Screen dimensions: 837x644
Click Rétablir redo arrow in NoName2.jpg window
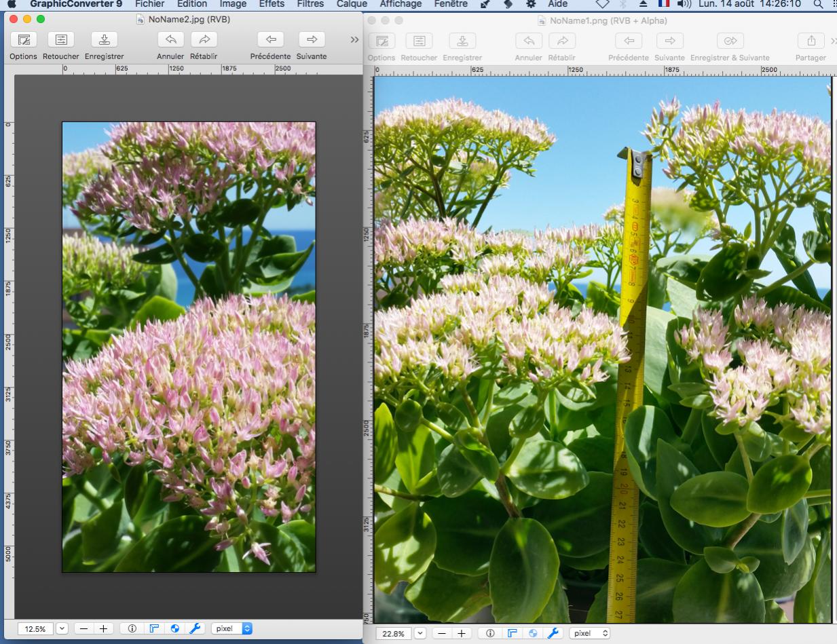(x=204, y=39)
